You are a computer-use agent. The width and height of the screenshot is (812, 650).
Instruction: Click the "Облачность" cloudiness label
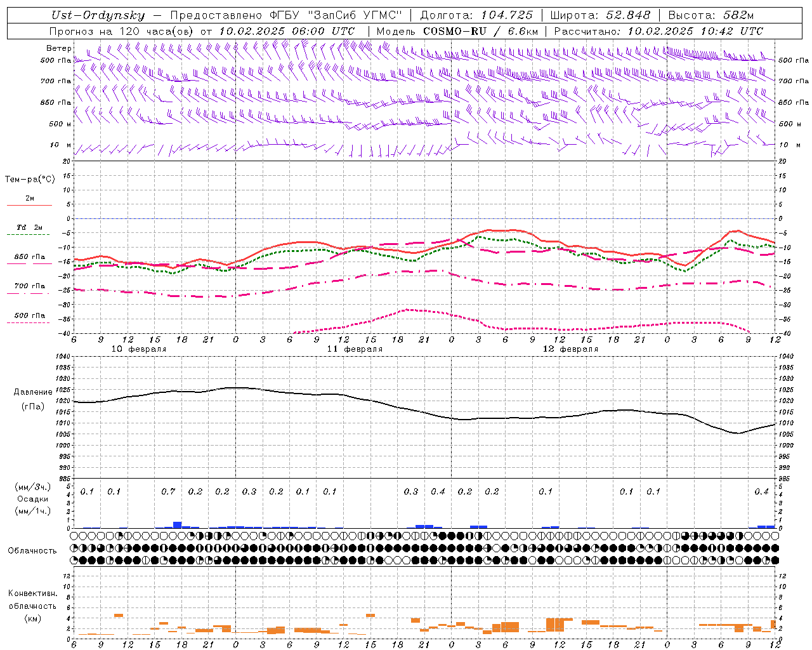click(32, 550)
